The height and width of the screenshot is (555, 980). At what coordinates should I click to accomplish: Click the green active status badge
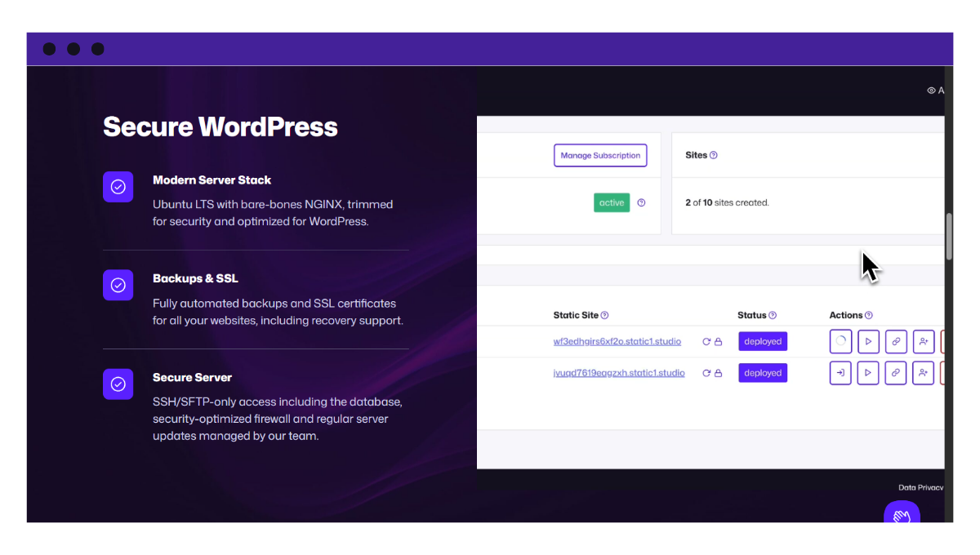[x=612, y=202]
